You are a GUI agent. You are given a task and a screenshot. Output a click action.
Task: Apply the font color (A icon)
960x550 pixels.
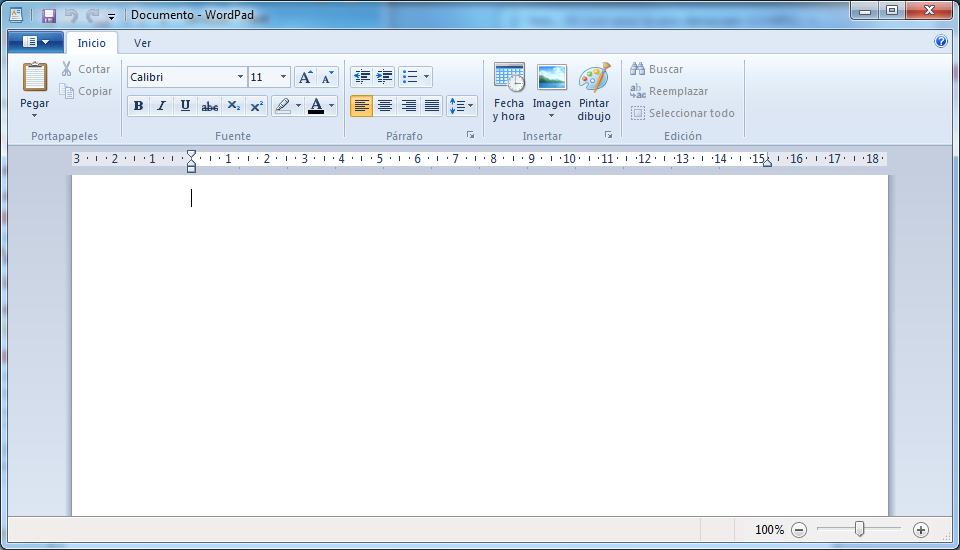316,106
